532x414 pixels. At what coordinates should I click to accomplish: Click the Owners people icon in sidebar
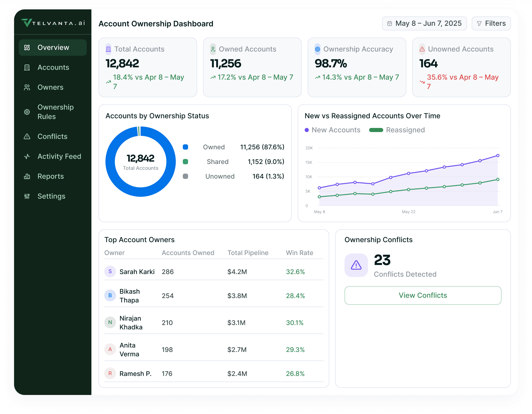[x=27, y=87]
